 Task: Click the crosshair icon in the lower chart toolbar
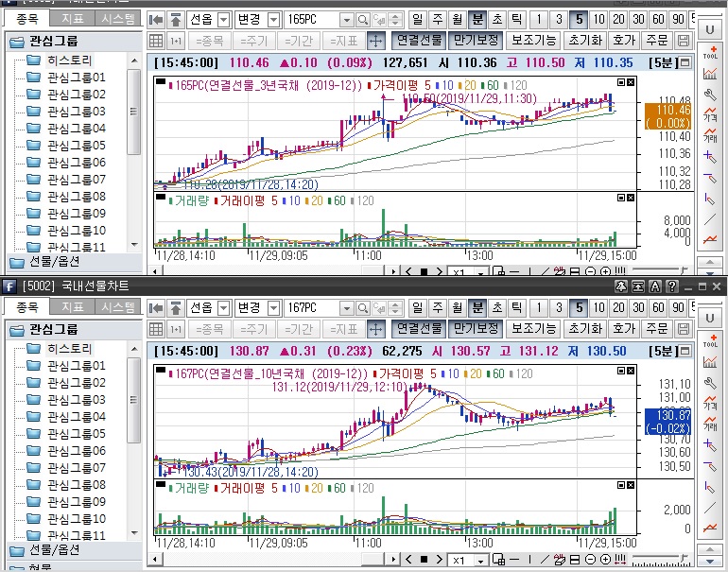tap(375, 329)
